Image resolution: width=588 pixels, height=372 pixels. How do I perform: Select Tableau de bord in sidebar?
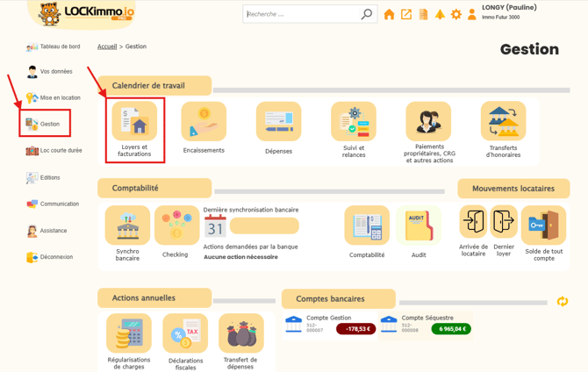pos(59,46)
